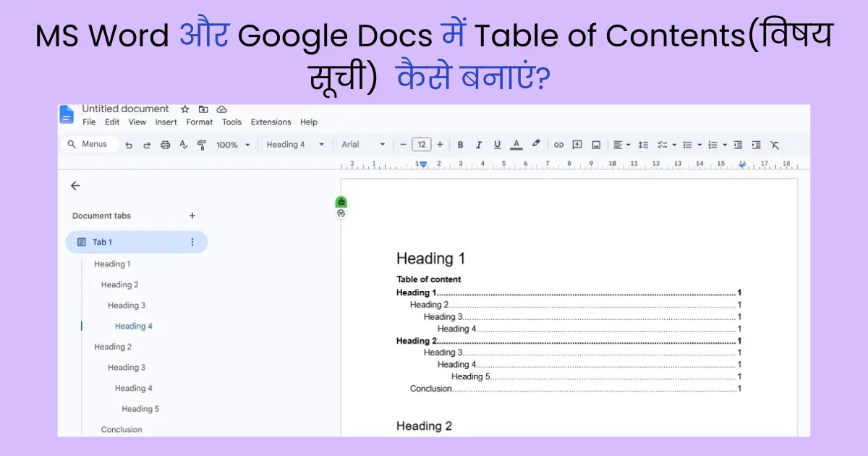868x456 pixels.
Task: Follow the bold Heading 1 table-of-contents entry
Action: click(x=569, y=293)
